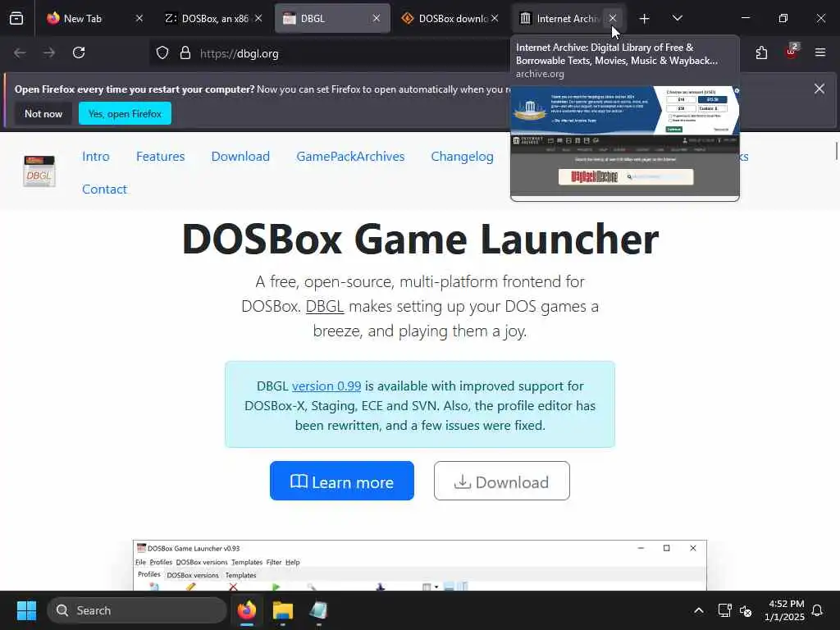Click the DOSBox Game Launcher app screenshot
Image resolution: width=840 pixels, height=630 pixels.
pos(420,565)
